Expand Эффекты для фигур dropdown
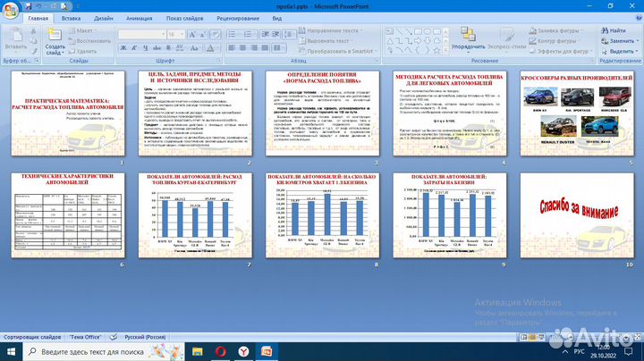This screenshot has height=361, width=644. point(561,51)
